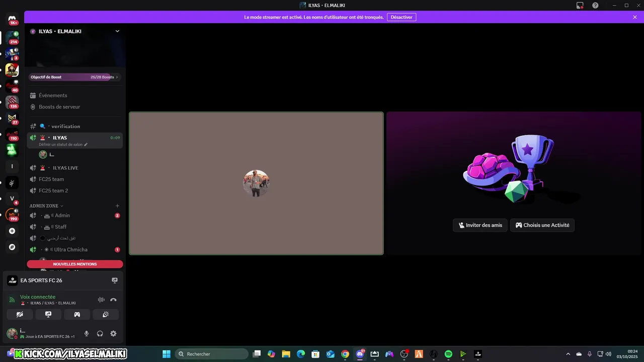The width and height of the screenshot is (644, 362).
Task: Open the soundboard button
Action: coord(106,314)
